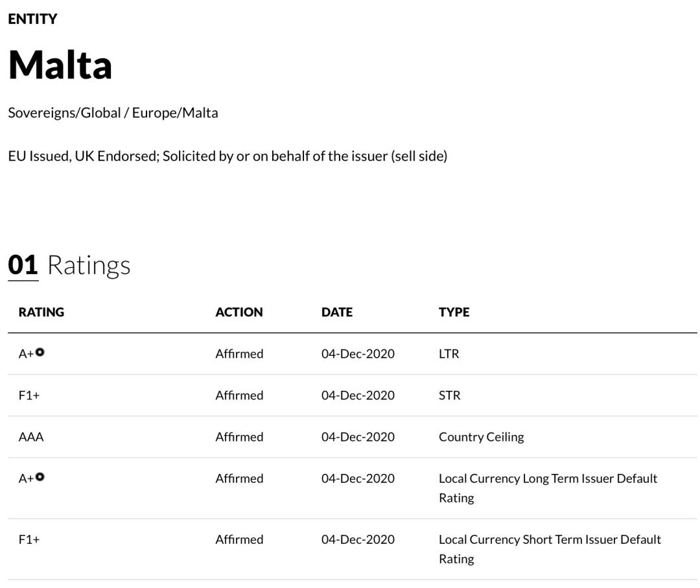Open the Country Ceiling type cell
The image size is (700, 588).
(481, 437)
